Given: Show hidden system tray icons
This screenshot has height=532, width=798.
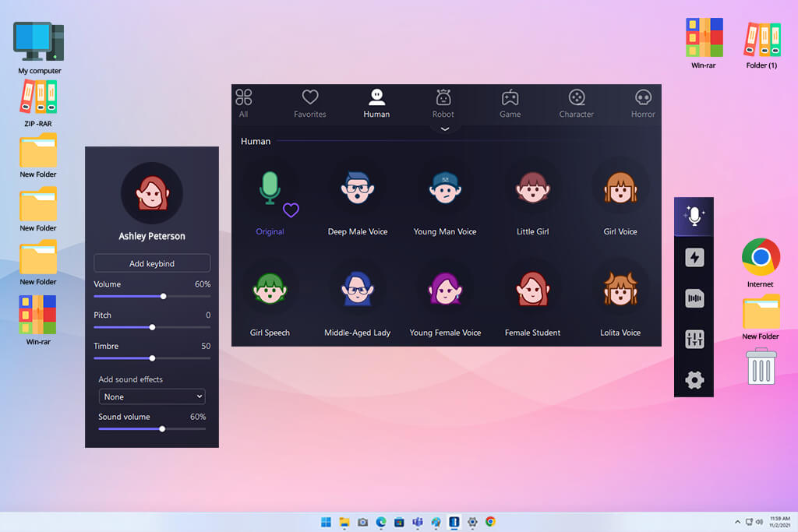Looking at the screenshot, I should tap(737, 522).
